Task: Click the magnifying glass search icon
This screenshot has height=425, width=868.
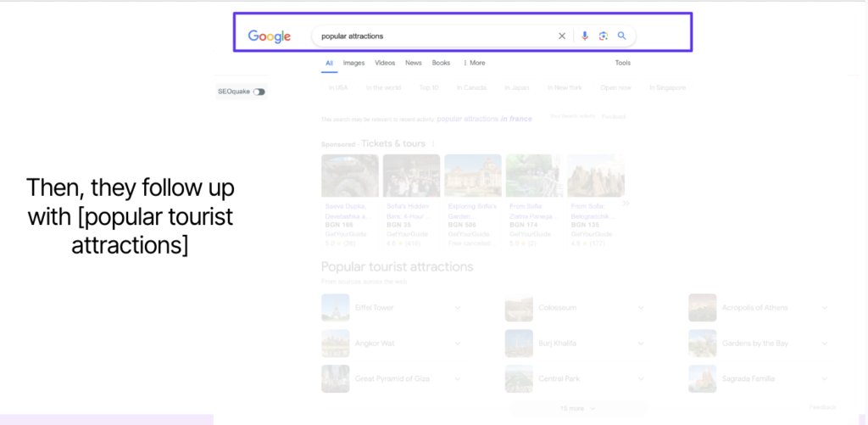Action: point(621,36)
